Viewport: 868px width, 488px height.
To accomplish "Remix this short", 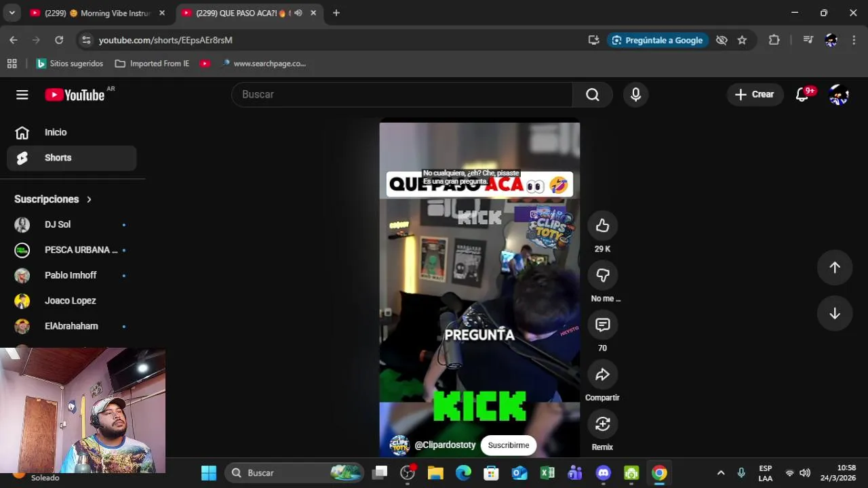I will [602, 424].
